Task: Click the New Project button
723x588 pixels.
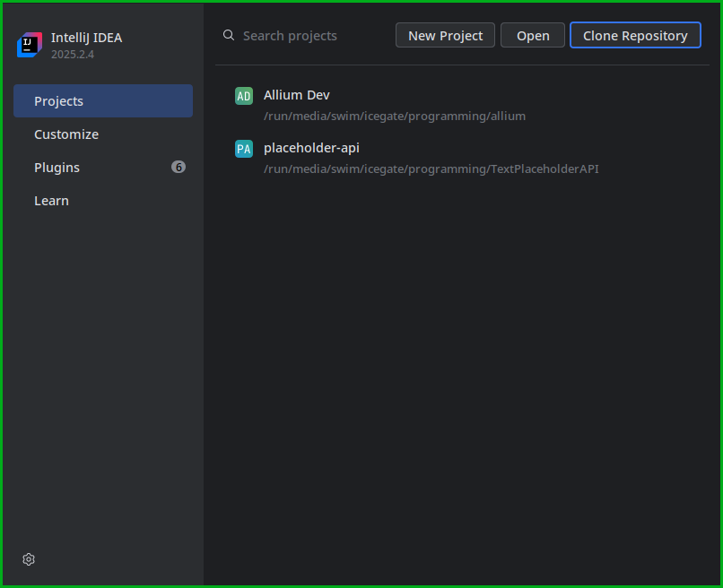Action: pos(445,35)
